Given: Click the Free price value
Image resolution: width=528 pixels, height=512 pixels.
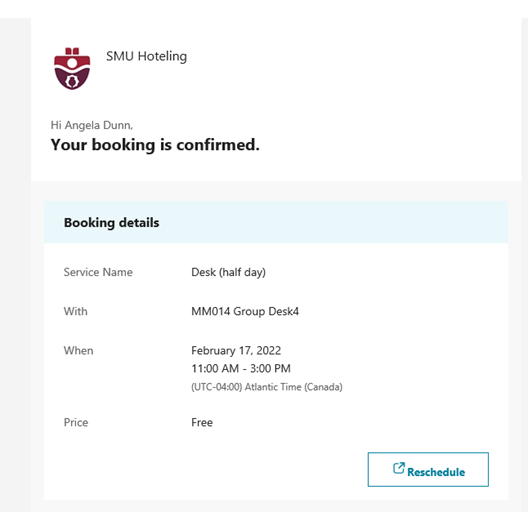Looking at the screenshot, I should (x=202, y=422).
